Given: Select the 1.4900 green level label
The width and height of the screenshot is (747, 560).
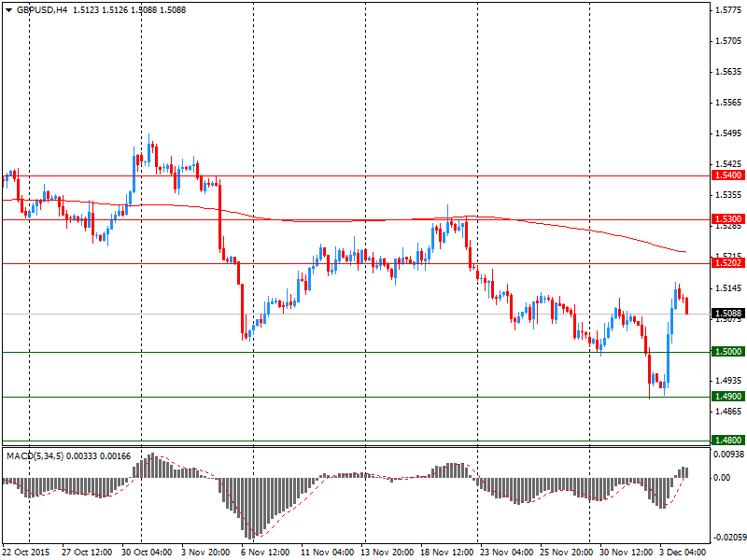Looking at the screenshot, I should point(727,396).
